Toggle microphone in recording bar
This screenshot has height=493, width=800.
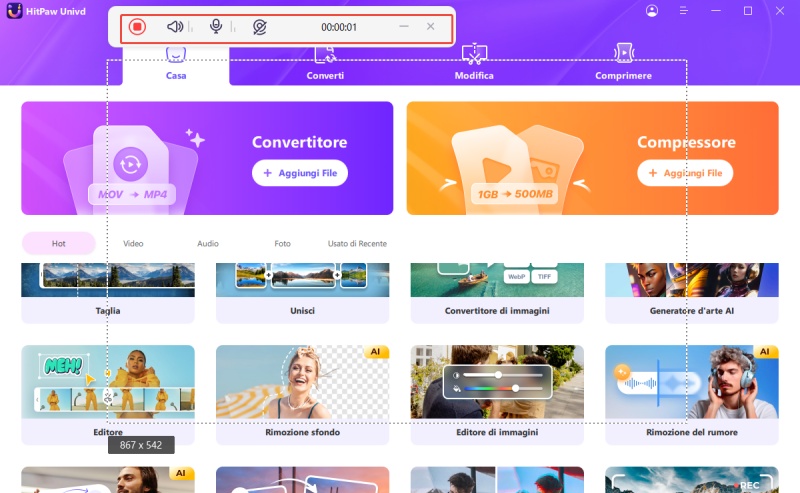click(216, 27)
